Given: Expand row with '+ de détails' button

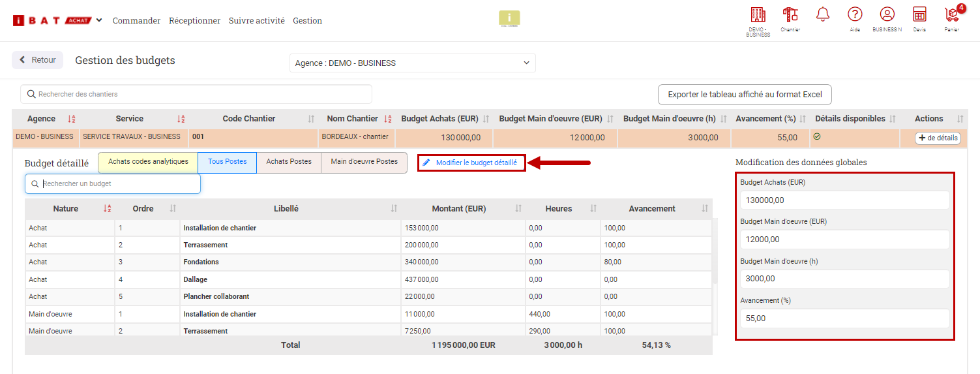Looking at the screenshot, I should tap(938, 138).
